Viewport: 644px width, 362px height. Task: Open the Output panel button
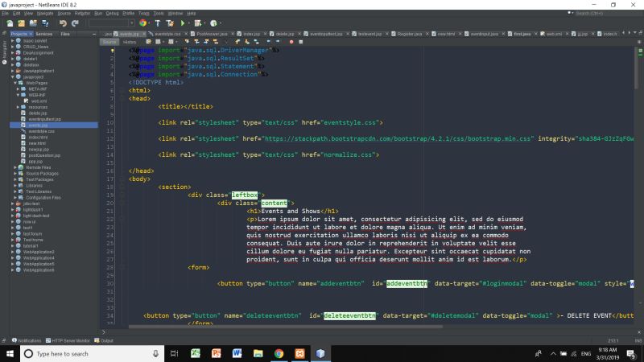coord(104,340)
